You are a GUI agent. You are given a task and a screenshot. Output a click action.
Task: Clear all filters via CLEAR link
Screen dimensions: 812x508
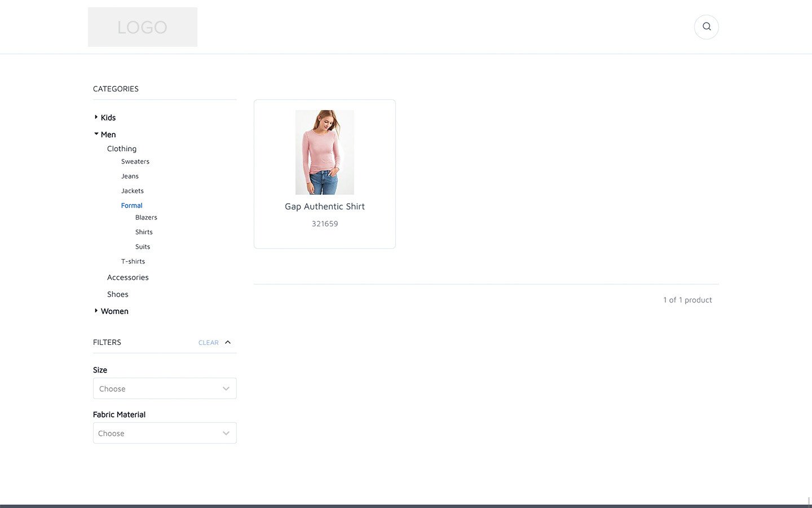tap(208, 343)
